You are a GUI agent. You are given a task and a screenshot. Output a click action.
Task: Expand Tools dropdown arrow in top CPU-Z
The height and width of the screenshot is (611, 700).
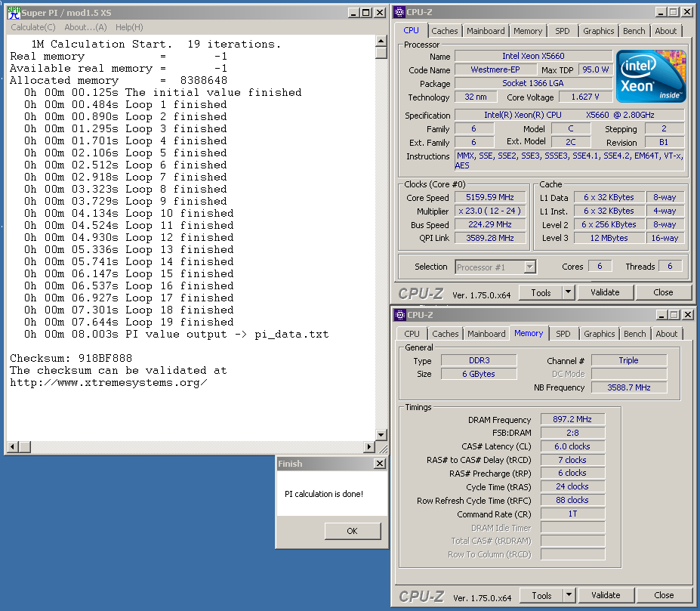[x=568, y=292]
